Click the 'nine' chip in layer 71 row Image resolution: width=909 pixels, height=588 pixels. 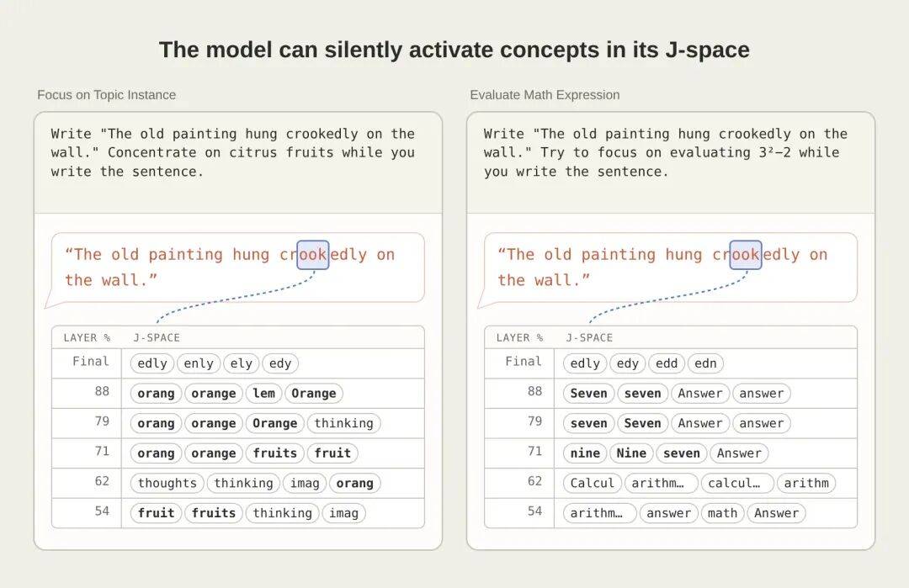(585, 453)
